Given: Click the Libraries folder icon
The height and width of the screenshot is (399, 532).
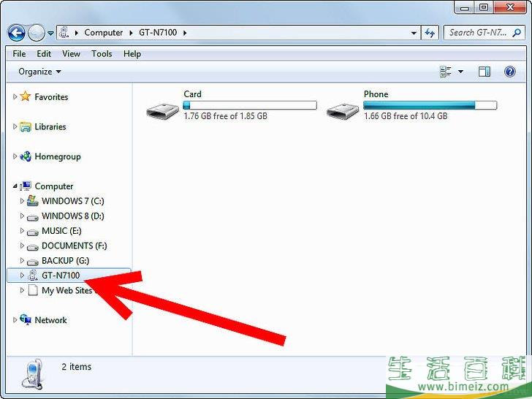Looking at the screenshot, I should click(26, 127).
